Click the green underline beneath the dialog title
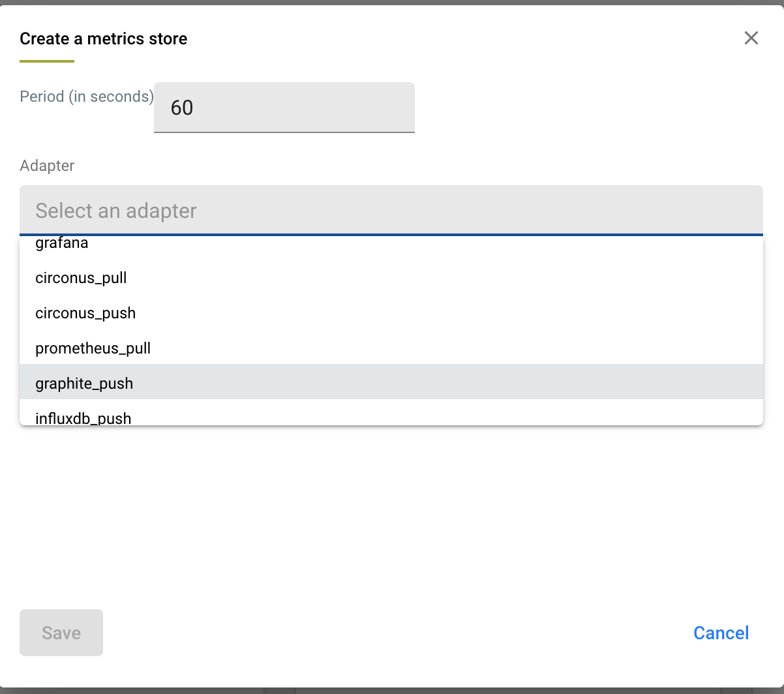The width and height of the screenshot is (784, 694). 47,61
